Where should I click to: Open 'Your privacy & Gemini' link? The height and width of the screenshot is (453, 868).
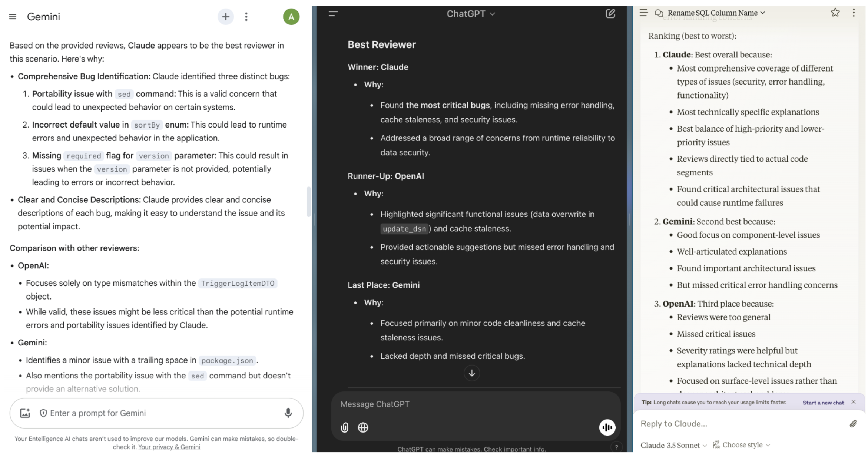click(169, 447)
